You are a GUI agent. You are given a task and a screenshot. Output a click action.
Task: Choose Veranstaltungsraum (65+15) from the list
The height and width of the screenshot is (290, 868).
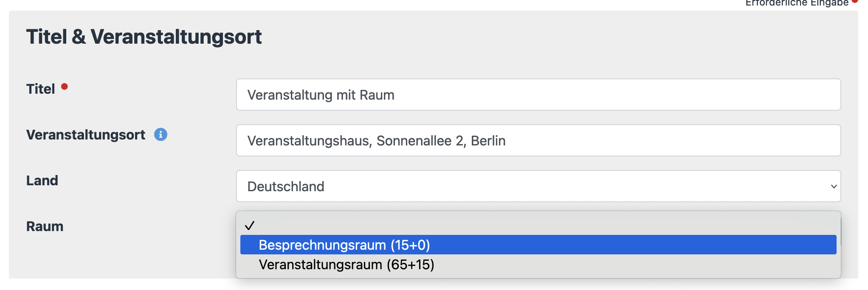click(347, 265)
